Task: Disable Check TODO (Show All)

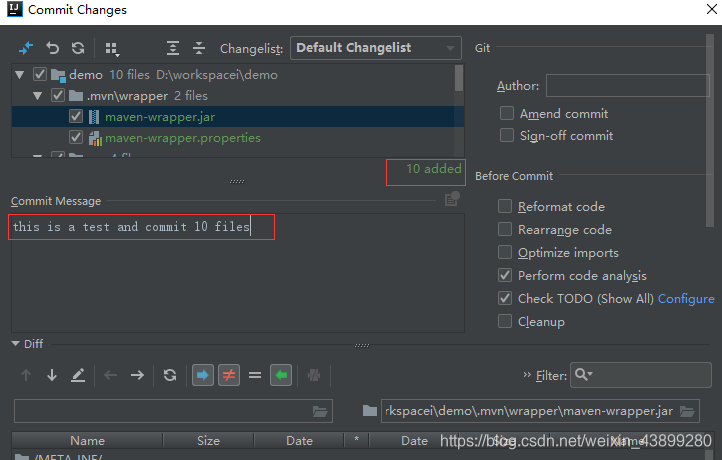Action: (505, 298)
